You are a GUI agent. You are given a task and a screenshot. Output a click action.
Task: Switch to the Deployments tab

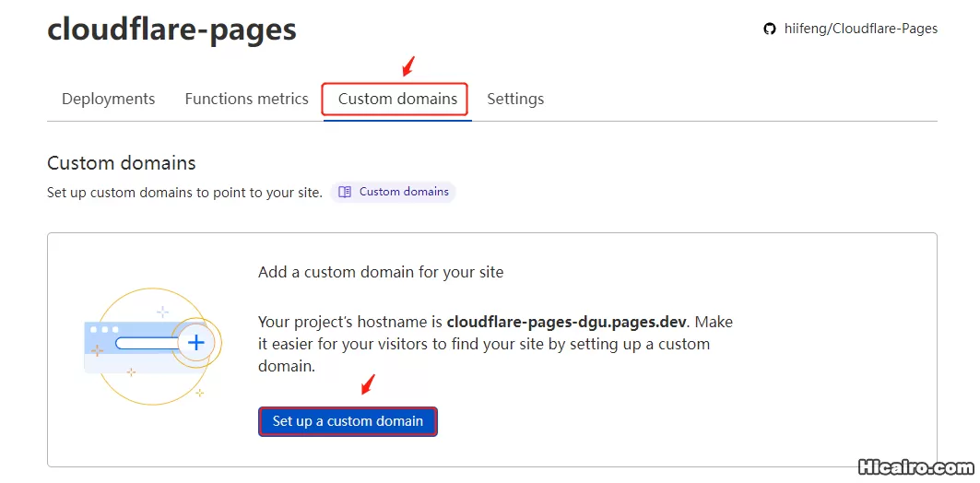click(x=108, y=99)
